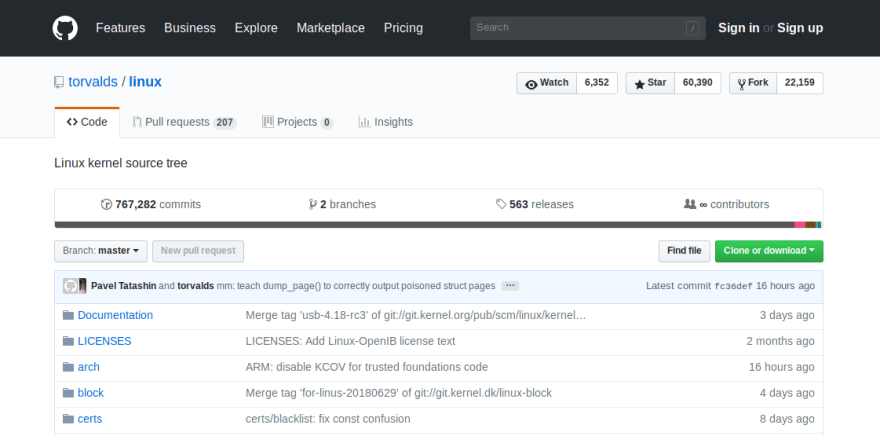Open 'Merge tag for-linus-20180629' commit message

pyautogui.click(x=398, y=393)
